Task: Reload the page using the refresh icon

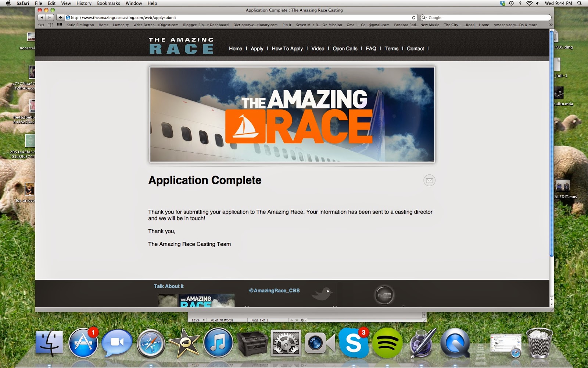Action: pyautogui.click(x=414, y=17)
